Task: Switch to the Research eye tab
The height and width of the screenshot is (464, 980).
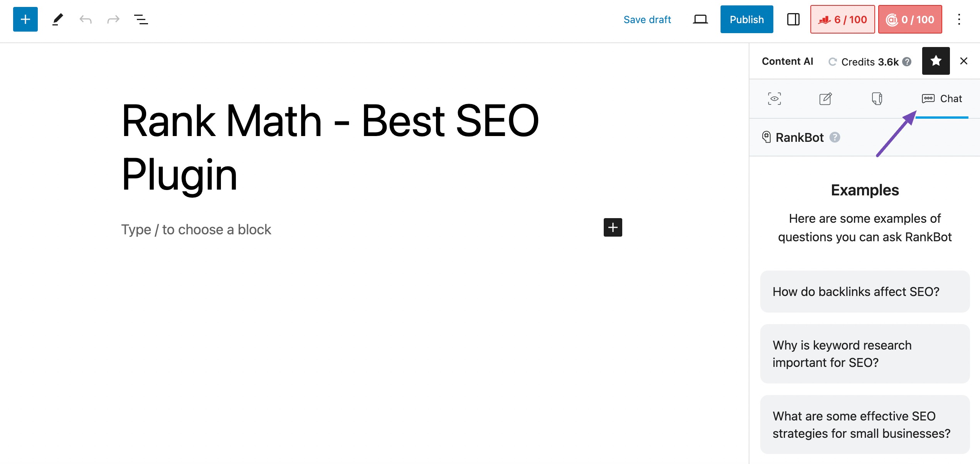Action: pos(775,99)
